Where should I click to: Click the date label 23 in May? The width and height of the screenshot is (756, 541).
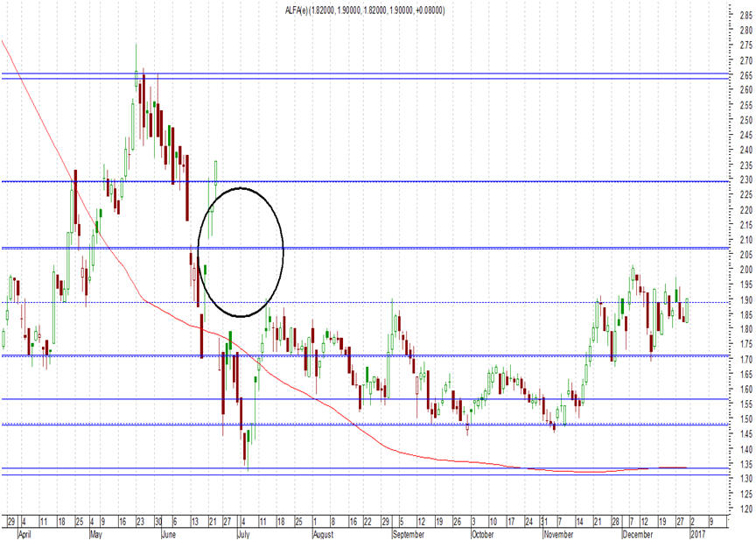coord(140,522)
